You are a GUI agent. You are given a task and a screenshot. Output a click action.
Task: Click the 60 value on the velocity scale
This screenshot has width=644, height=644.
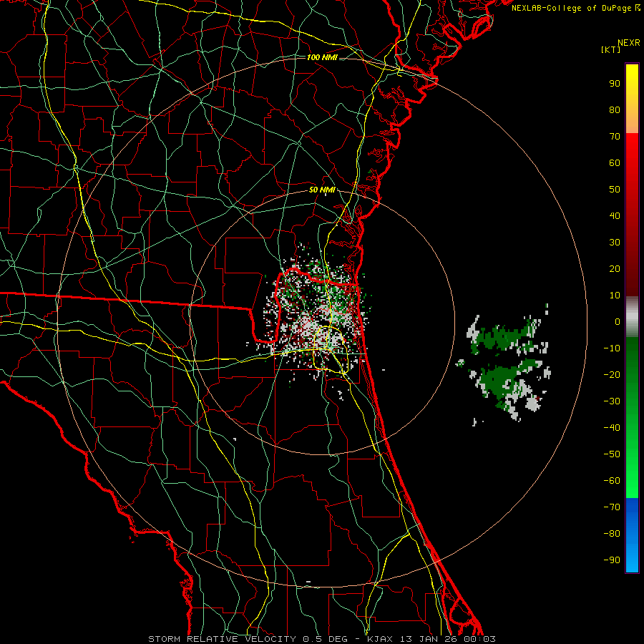615,162
